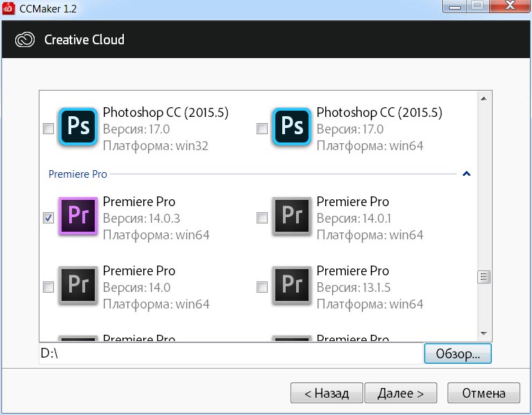This screenshot has height=415, width=532.
Task: Uncheck the Premiere Pro 14.0.3 checkbox
Action: [48, 218]
